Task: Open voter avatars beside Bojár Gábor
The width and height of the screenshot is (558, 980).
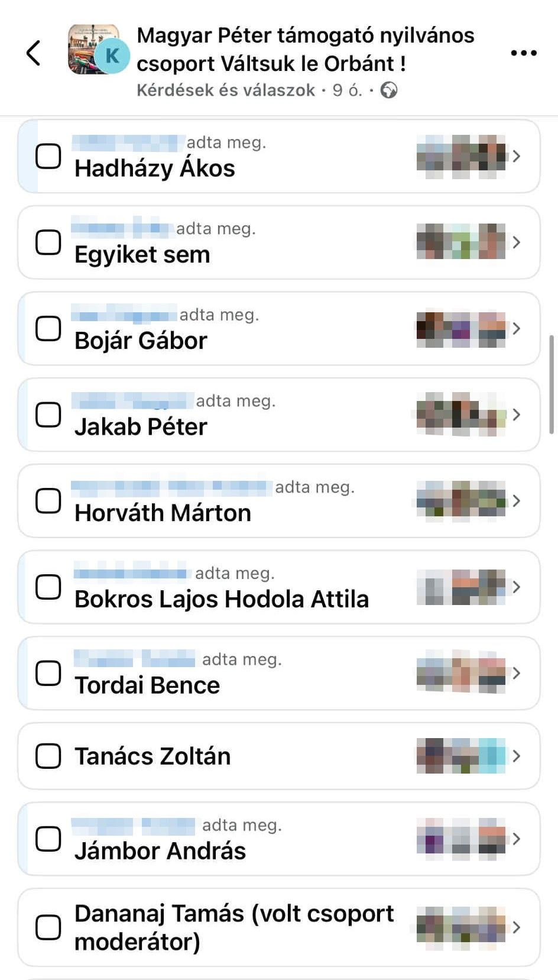Action: pyautogui.click(x=461, y=329)
